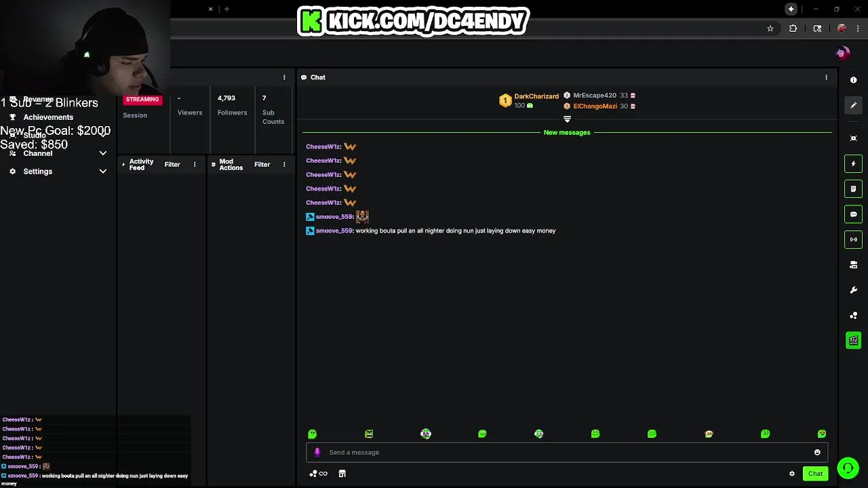Screen dimensions: 868x488
Task: Click the Viewers stat label
Action: pyautogui.click(x=190, y=113)
